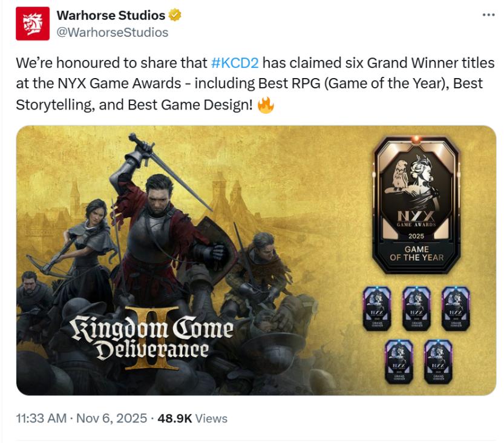Click the Warhorse Studios red avatar logo
The image size is (504, 443).
click(x=33, y=24)
